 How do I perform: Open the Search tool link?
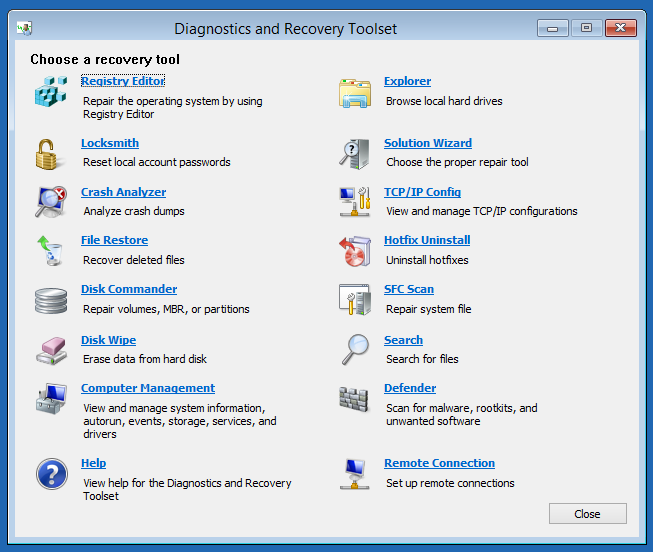point(403,340)
